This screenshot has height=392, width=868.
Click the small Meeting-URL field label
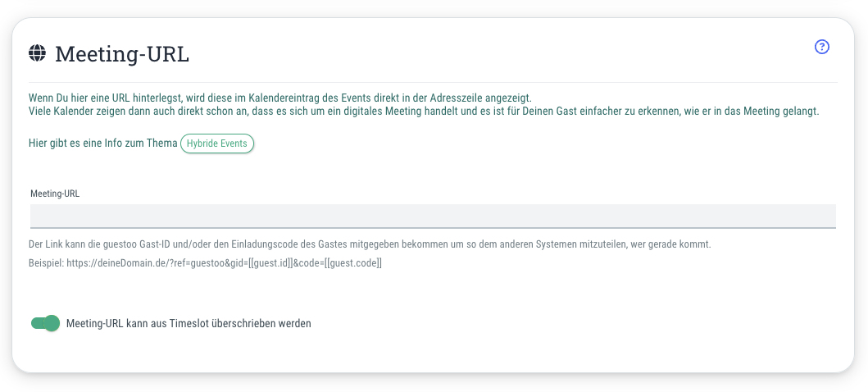[x=55, y=194]
